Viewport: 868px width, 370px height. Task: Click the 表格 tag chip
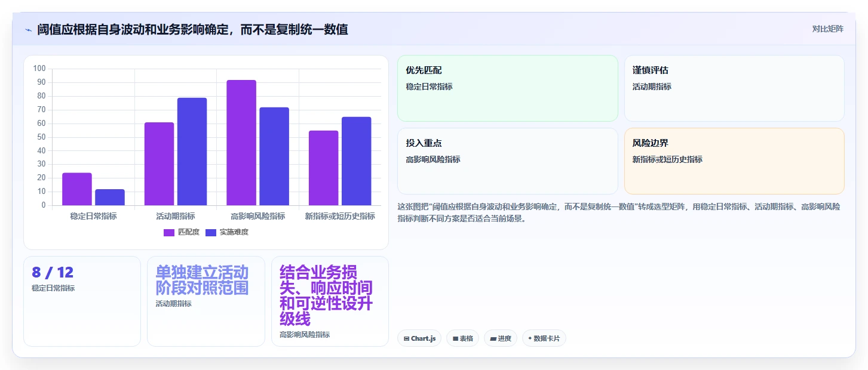click(x=463, y=338)
